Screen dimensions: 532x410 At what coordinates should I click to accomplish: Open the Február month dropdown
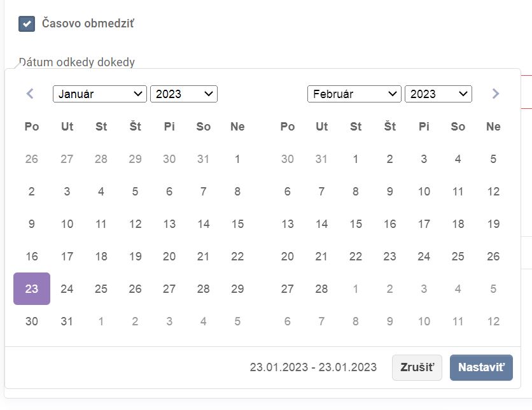point(354,94)
